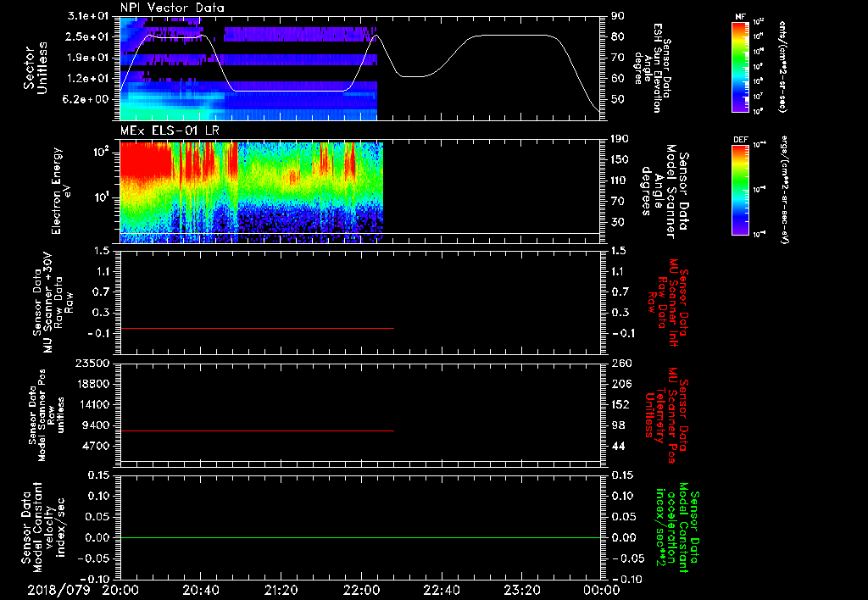This screenshot has height=600, width=868.
Task: Click the red 'MU Scanner Pos Telemetry' label
Action: pyautogui.click(x=666, y=416)
